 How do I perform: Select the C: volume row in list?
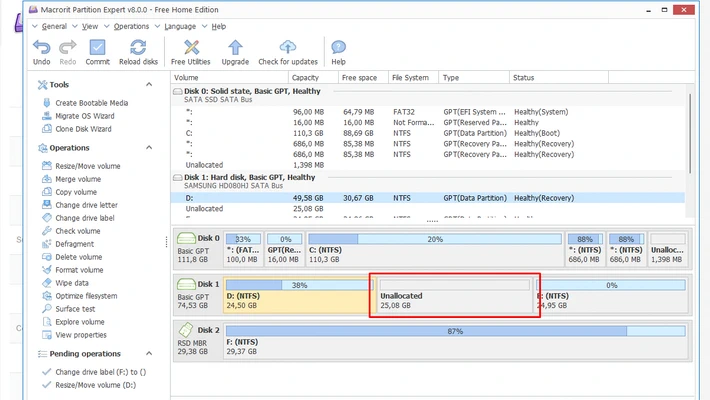coord(428,133)
